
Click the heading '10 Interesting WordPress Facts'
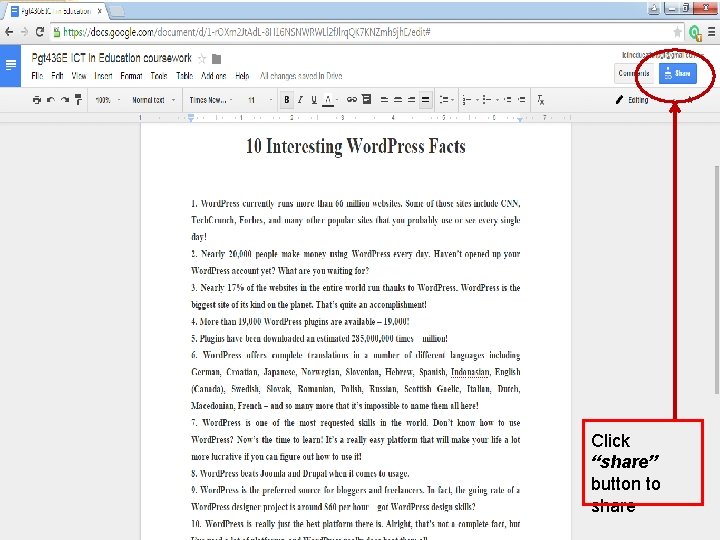(355, 146)
